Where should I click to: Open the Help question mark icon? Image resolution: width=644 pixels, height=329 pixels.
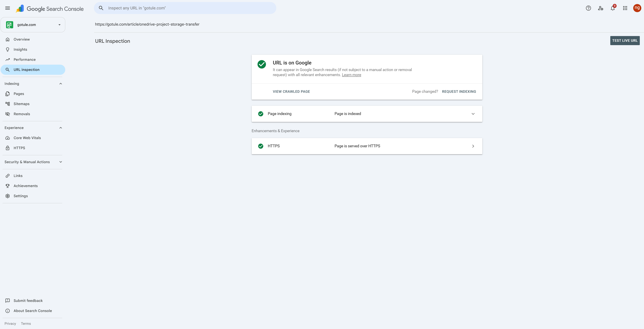pyautogui.click(x=588, y=8)
